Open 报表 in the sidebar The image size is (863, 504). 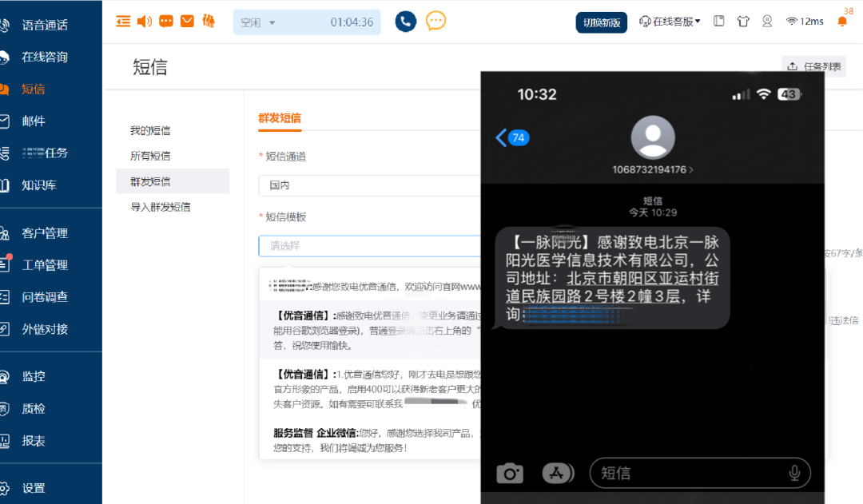(x=34, y=441)
